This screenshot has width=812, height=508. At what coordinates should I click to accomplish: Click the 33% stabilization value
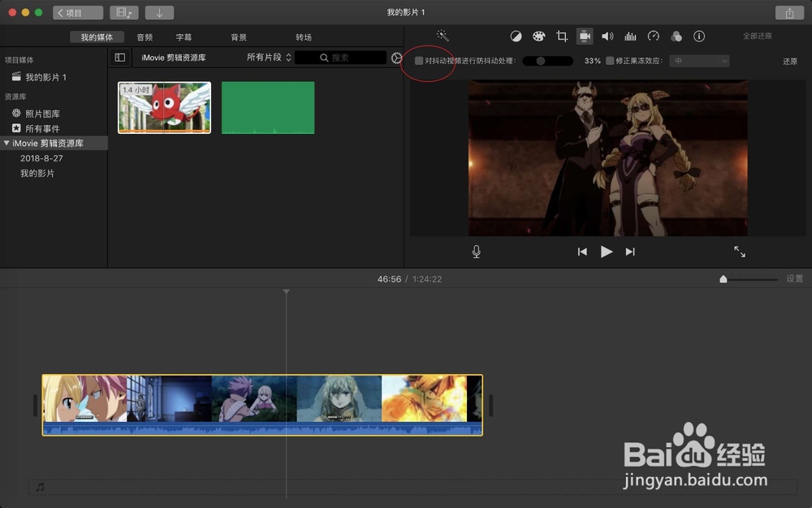(593, 61)
